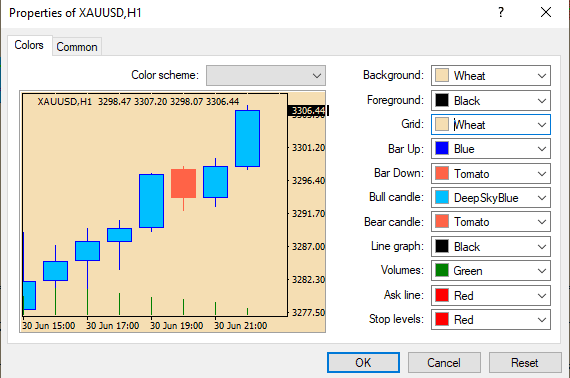570x378 pixels.
Task: Open the Line graph color dropdown
Action: (x=491, y=246)
